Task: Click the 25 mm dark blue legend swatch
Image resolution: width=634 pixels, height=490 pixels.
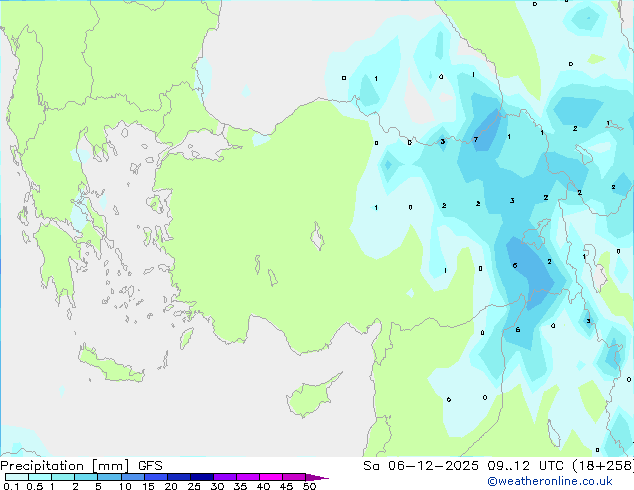Action: coord(201,477)
